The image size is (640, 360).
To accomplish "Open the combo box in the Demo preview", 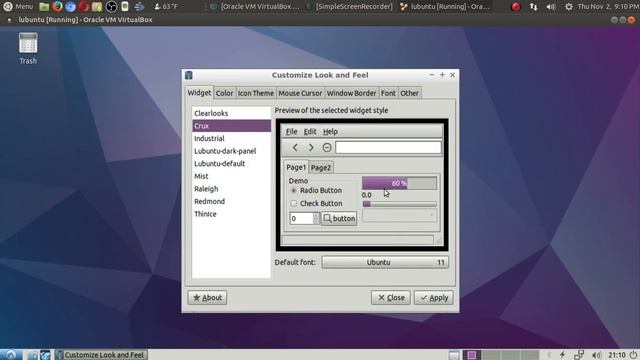I will click(x=399, y=216).
